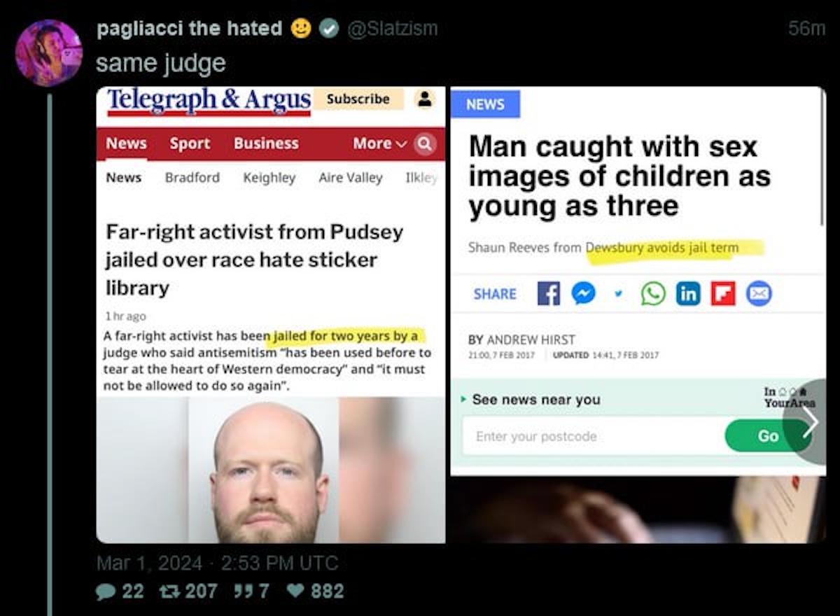
Task: Share via WhatsApp icon
Action: [x=653, y=293]
